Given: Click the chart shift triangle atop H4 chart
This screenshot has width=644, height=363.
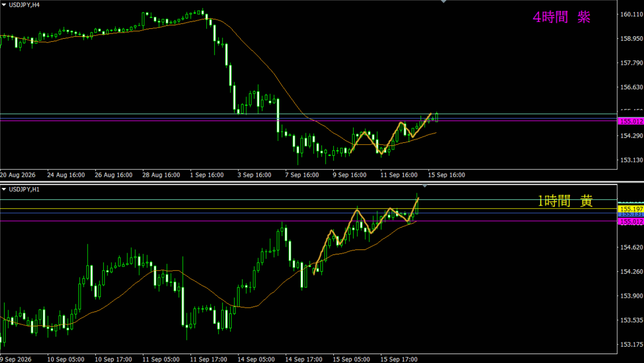Looking at the screenshot, I should pyautogui.click(x=444, y=2).
